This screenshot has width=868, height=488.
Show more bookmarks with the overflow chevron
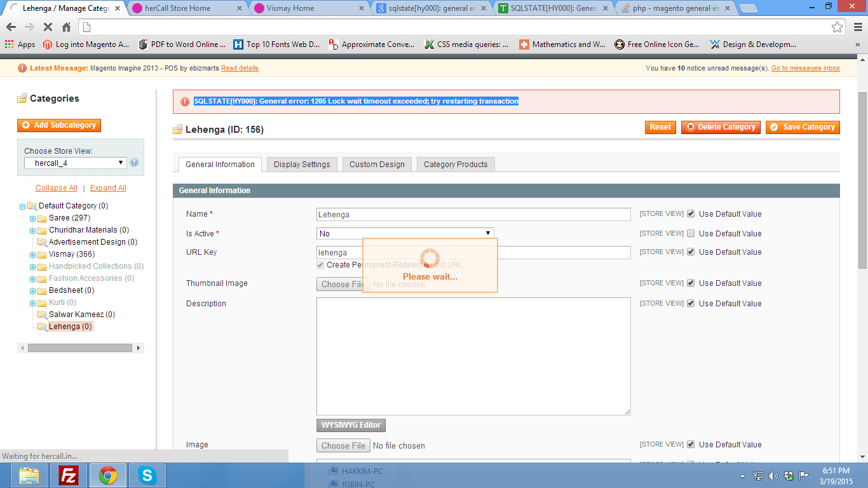click(x=857, y=44)
